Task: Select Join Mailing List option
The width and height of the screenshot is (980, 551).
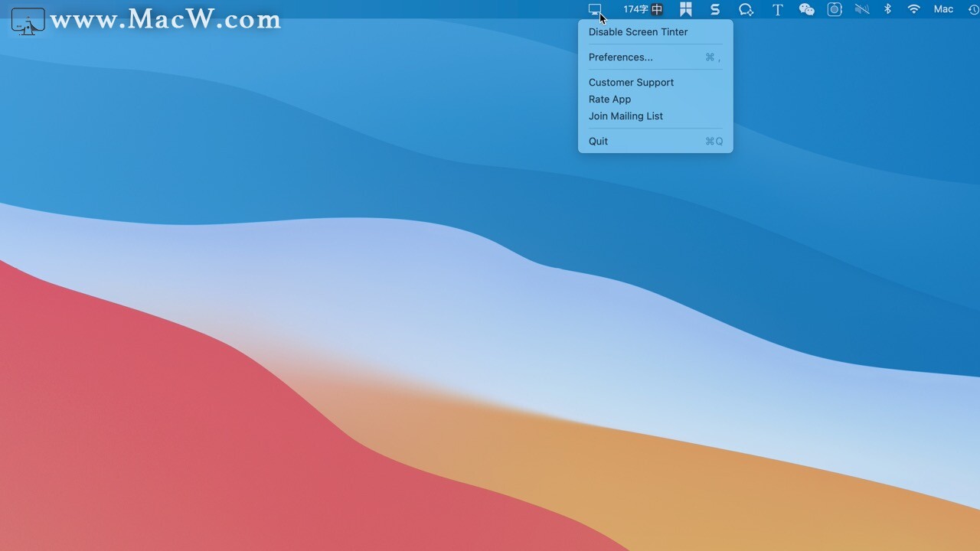Action: pyautogui.click(x=626, y=116)
